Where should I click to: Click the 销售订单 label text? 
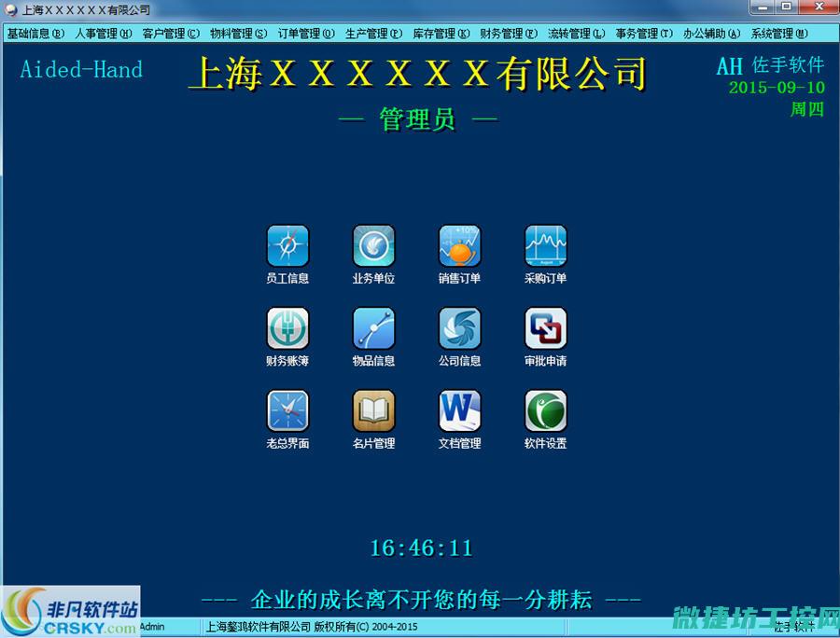459,278
